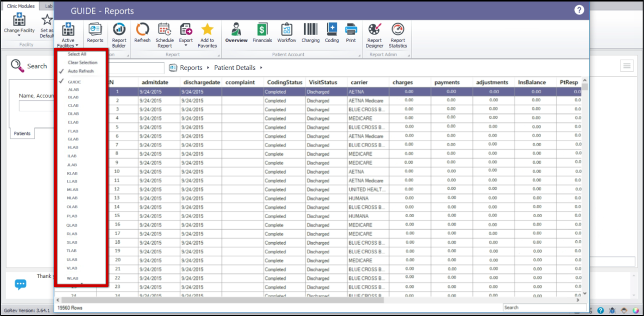
Task: Click the Search magnifier icon
Action: coord(17,66)
